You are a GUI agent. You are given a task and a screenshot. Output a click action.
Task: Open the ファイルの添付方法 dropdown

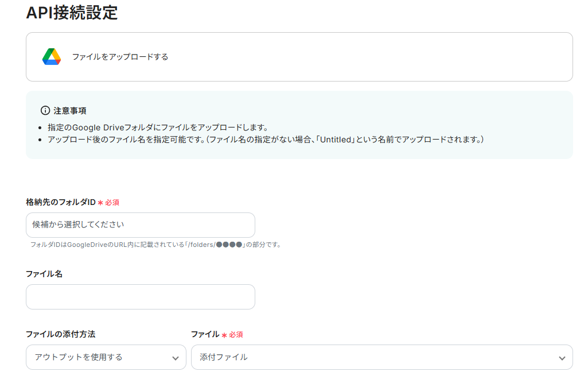coord(106,357)
